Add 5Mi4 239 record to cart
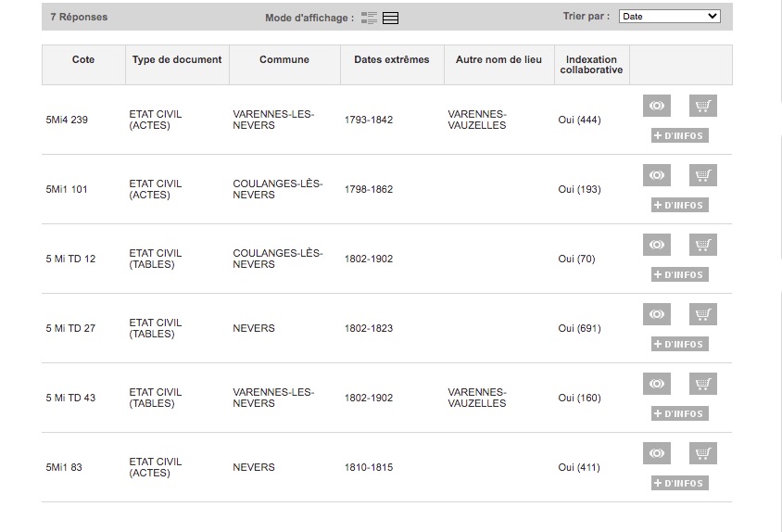This screenshot has width=782, height=532. pyautogui.click(x=703, y=107)
